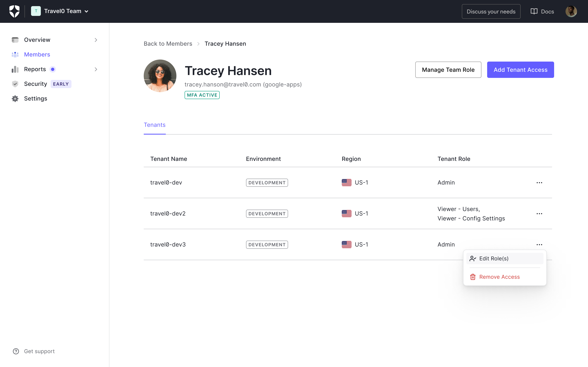Open Settings via the gear icon
The image size is (588, 367).
pyautogui.click(x=15, y=98)
